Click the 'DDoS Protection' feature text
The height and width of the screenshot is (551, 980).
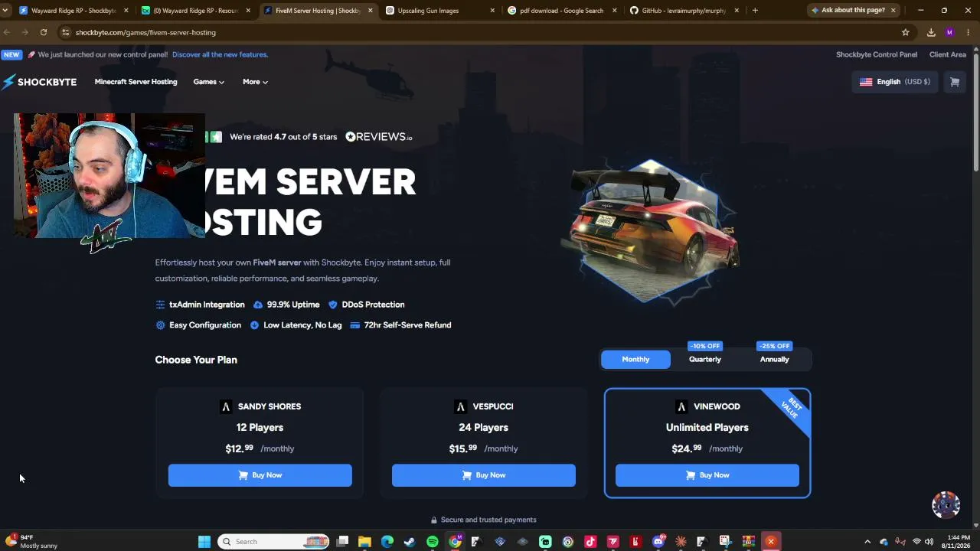coord(373,305)
